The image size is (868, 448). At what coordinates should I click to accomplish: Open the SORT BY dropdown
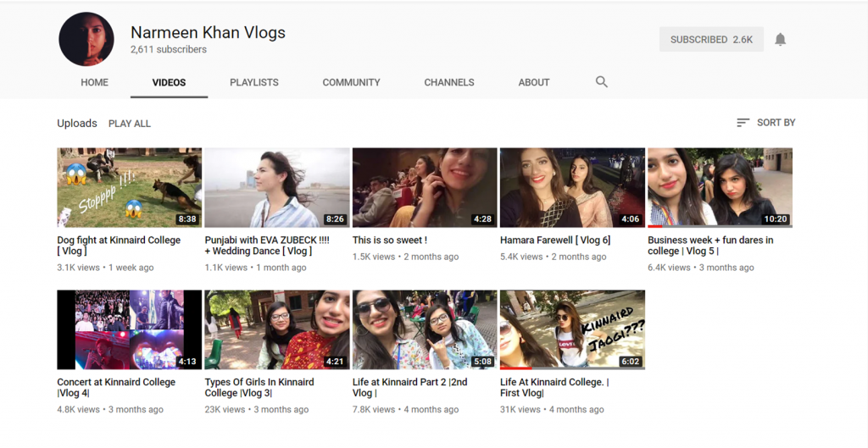[766, 123]
